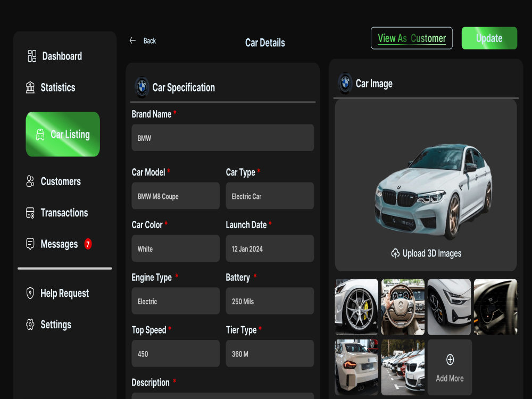Select the main white BMW car image
532x399 pixels.
point(434,190)
